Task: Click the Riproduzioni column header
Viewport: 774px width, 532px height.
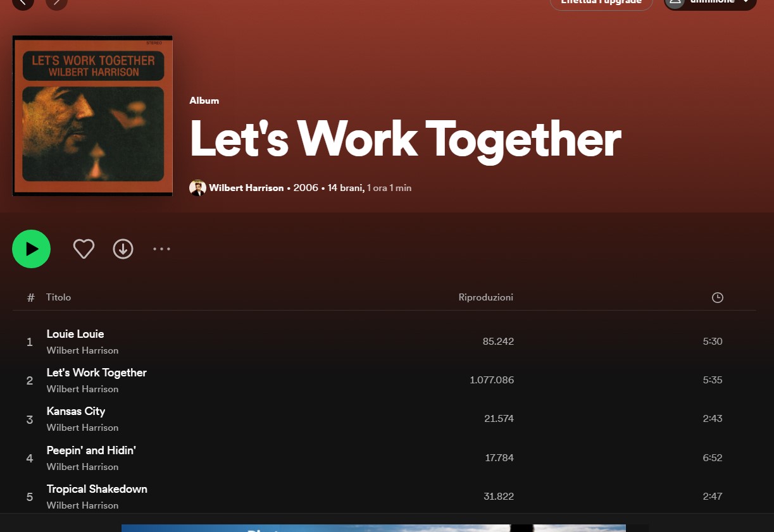Action: tap(486, 297)
